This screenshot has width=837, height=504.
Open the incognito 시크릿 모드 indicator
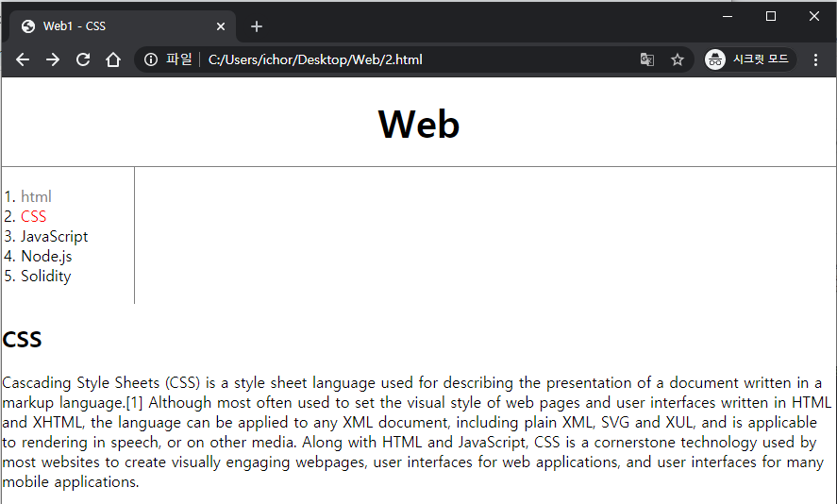coord(749,59)
